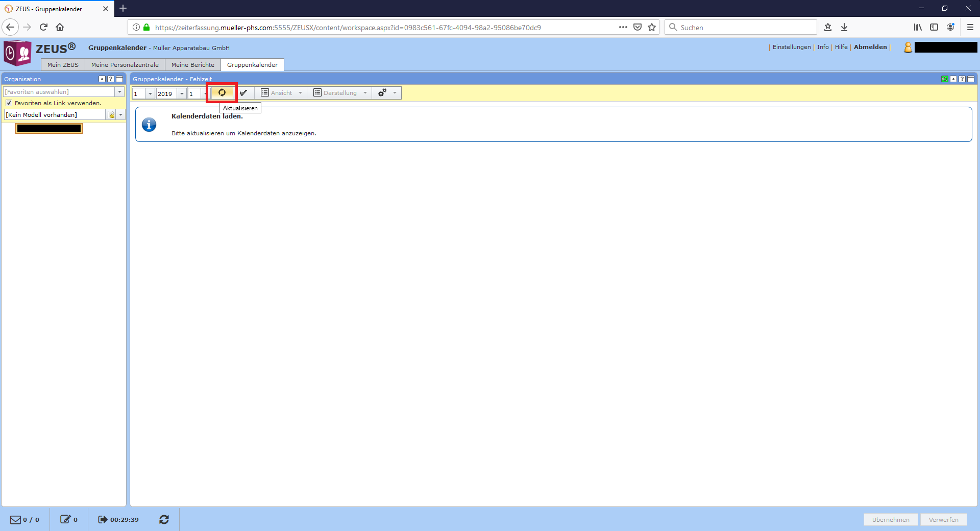
Task: Click the gears settings icon in toolbar
Action: (382, 93)
